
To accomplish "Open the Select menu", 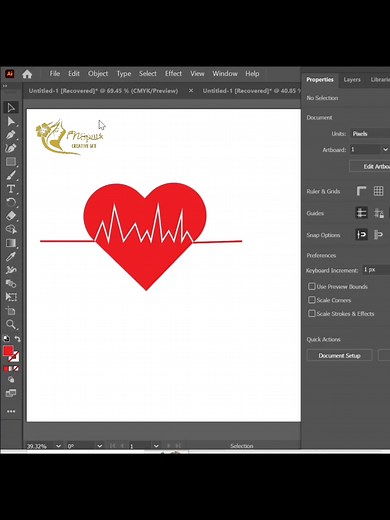I will [x=148, y=74].
